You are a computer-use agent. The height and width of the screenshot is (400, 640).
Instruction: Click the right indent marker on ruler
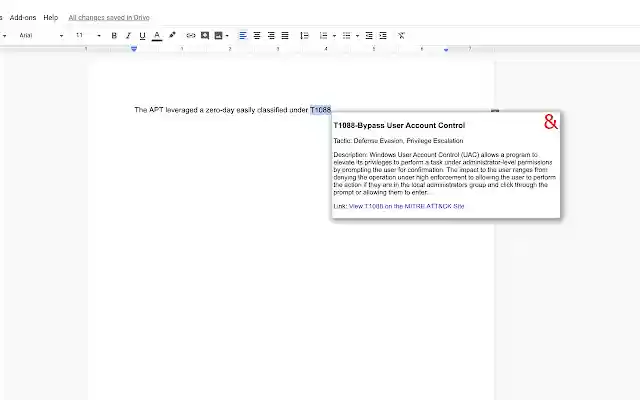446,50
